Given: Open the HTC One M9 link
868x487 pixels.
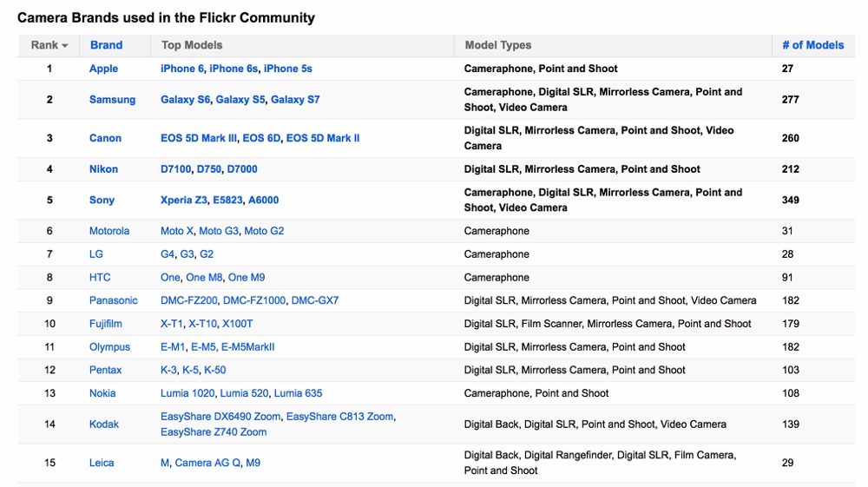Looking at the screenshot, I should tap(247, 278).
